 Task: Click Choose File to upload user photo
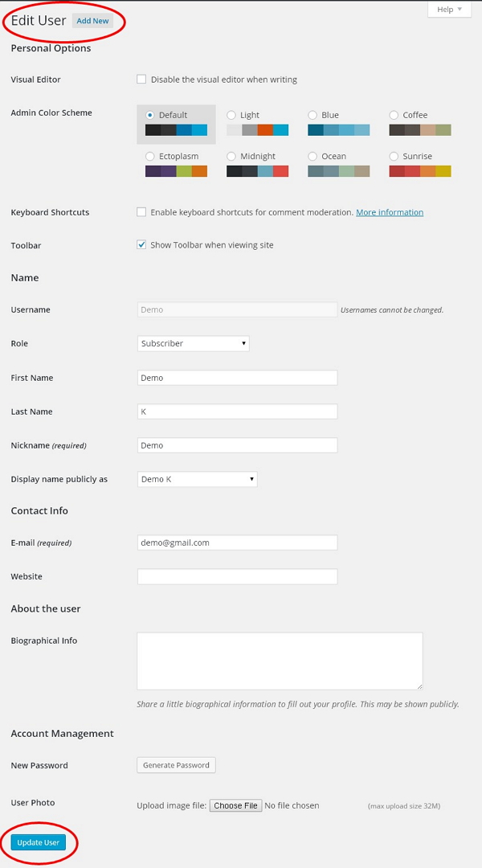point(235,805)
